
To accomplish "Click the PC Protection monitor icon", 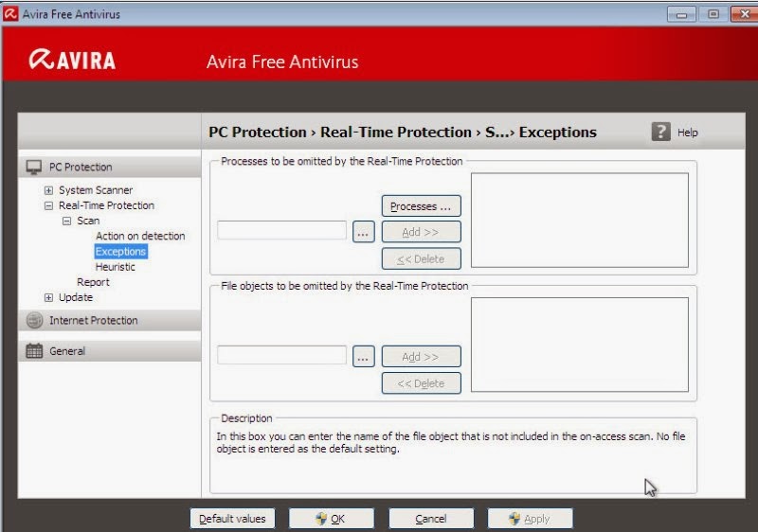I will click(x=34, y=167).
